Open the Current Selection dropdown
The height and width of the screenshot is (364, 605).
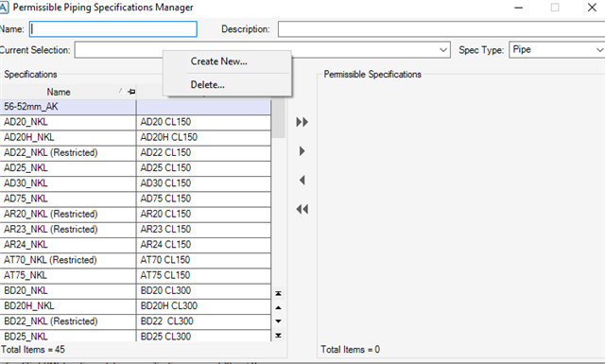click(x=443, y=50)
